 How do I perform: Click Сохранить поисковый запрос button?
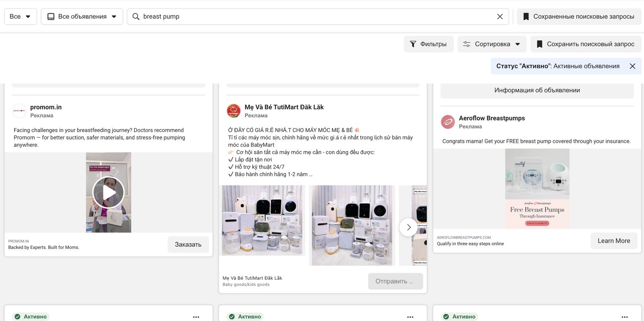tap(586, 44)
